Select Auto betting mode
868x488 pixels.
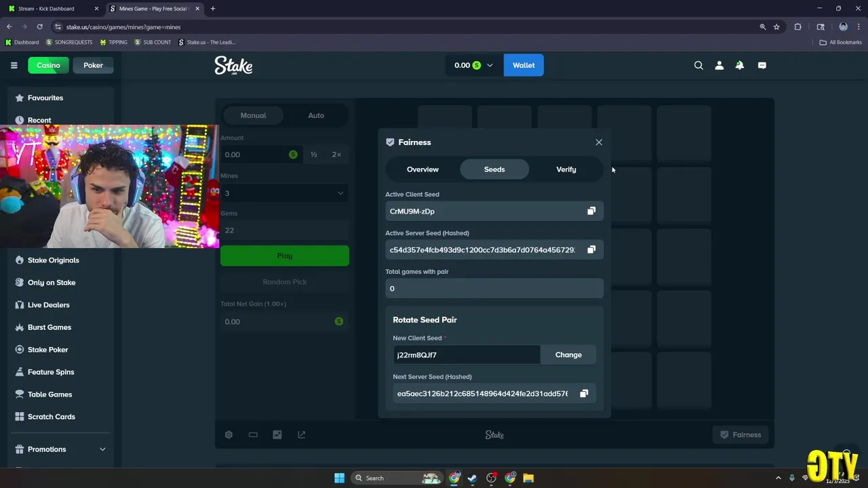click(x=316, y=115)
